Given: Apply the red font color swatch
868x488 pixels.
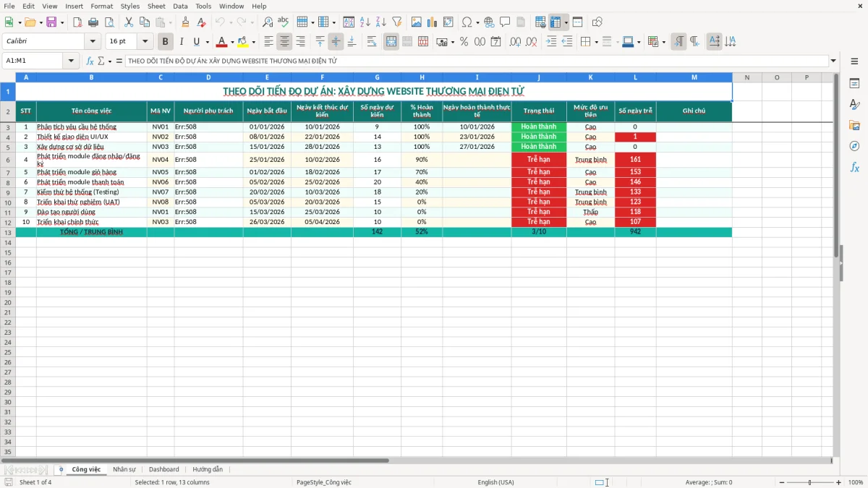Looking at the screenshot, I should pos(222,42).
